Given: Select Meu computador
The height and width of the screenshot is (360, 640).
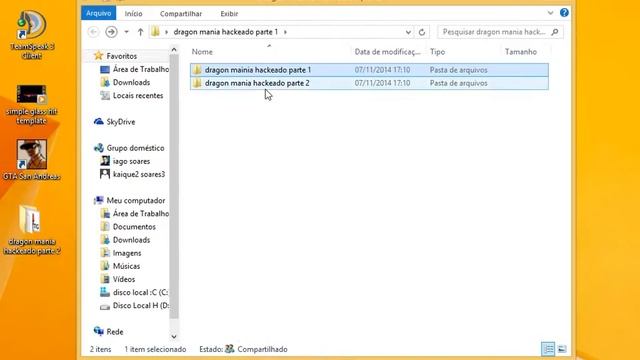Looking at the screenshot, I should pos(136,200).
